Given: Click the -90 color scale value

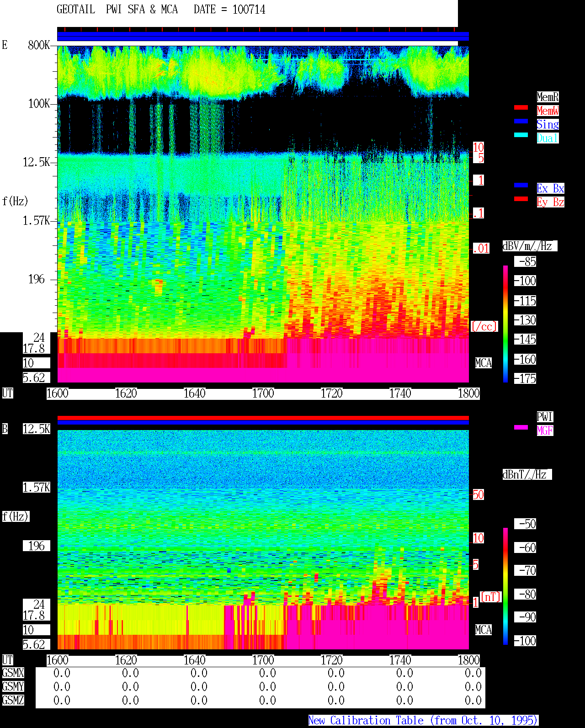Looking at the screenshot, I should 526,617.
